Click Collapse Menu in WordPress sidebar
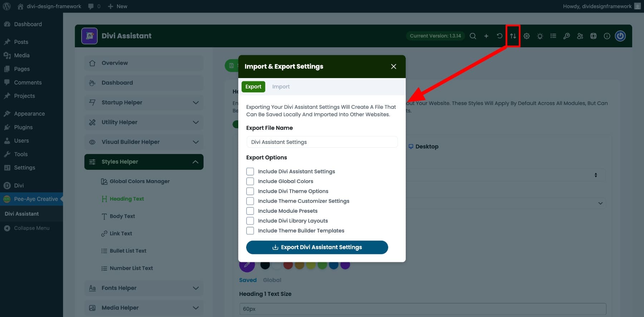Screen dimensions: 644x317 coord(31,228)
